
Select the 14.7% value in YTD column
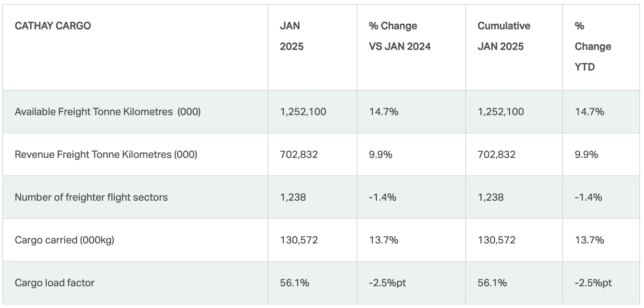click(589, 112)
